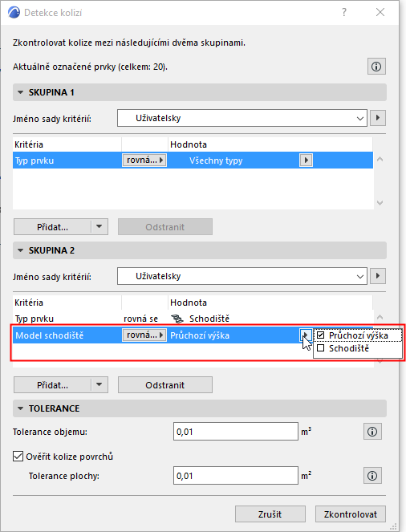Click the Schodiště stair icon in Skupina 2
The height and width of the screenshot is (532, 406).
[x=177, y=319]
